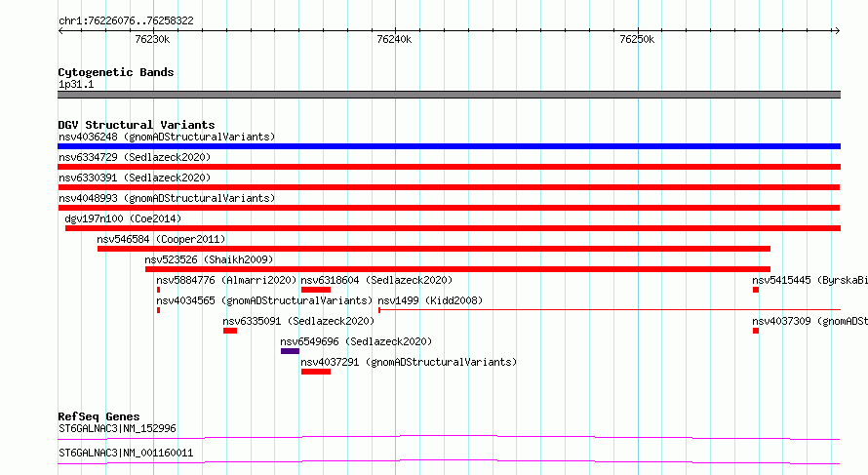
Task: Click the nsv5415445 red marker
Action: tap(756, 290)
